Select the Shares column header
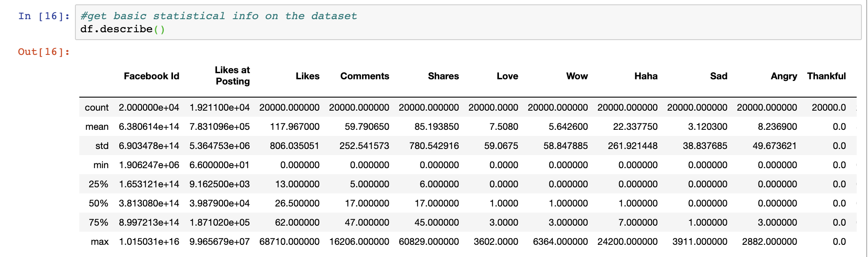Viewport: 868px width, 257px height. click(443, 76)
